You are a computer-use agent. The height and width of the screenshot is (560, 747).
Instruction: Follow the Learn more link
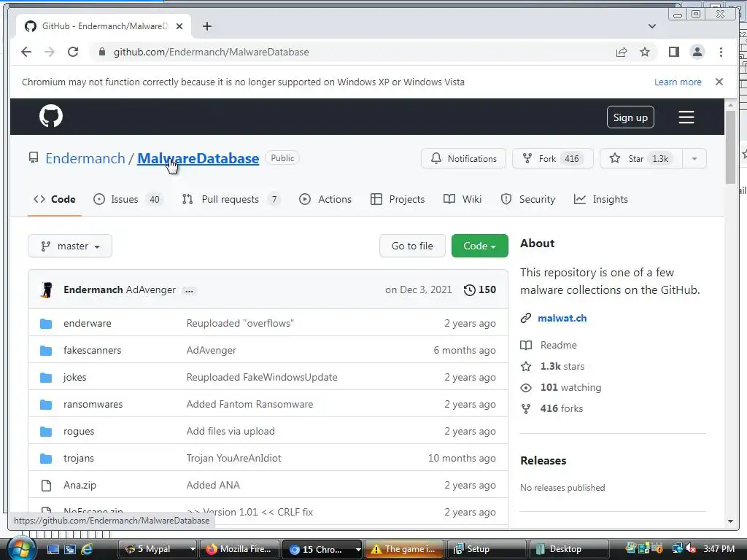678,82
